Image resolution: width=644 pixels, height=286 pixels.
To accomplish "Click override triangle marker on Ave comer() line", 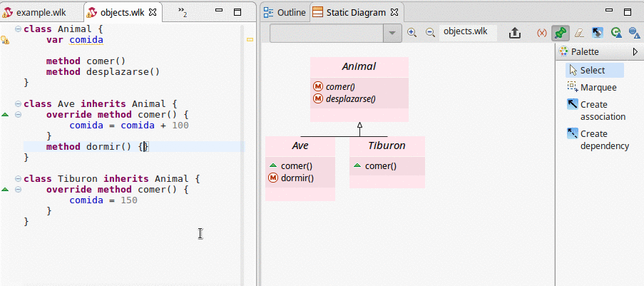I will [x=5, y=114].
